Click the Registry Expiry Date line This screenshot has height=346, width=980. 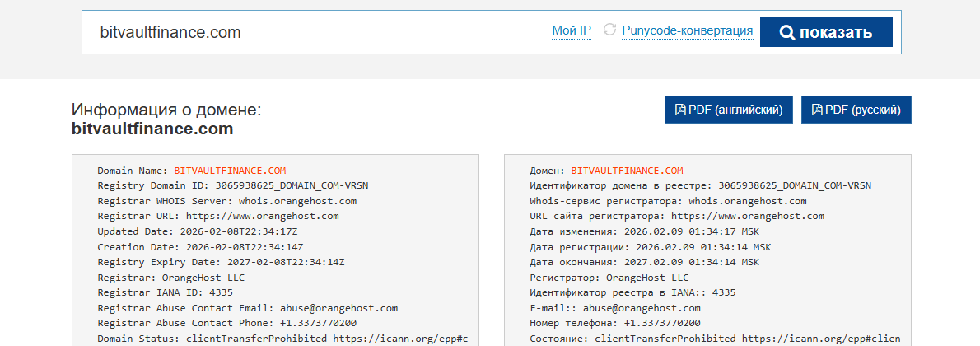pyautogui.click(x=221, y=262)
